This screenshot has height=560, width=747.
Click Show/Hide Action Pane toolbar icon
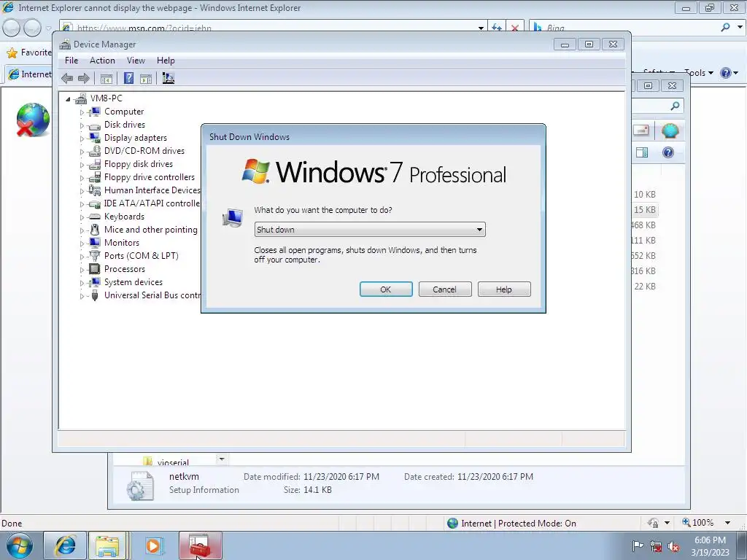tap(146, 78)
